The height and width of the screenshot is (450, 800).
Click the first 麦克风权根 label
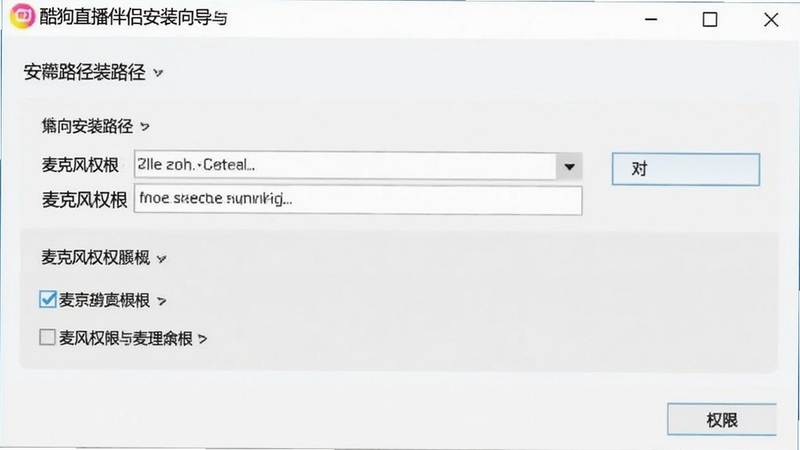pos(80,165)
